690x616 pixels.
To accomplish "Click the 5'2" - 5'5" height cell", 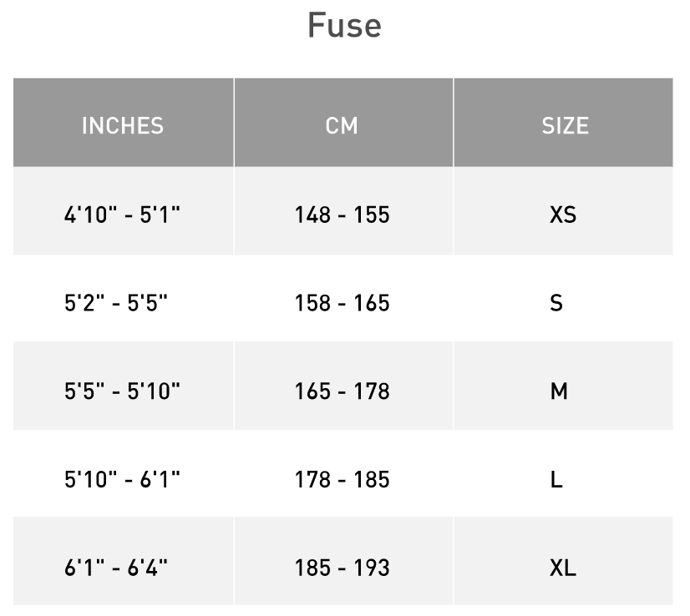I will 116,302.
